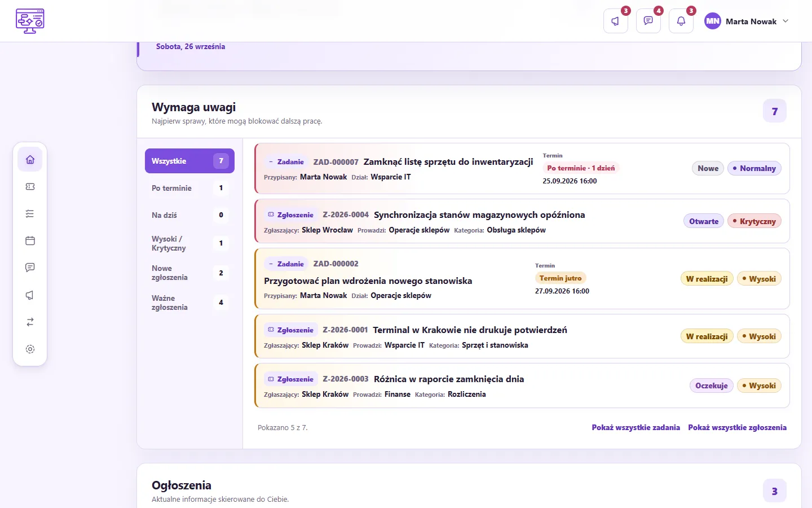Click Pokaż wszystkie zgłoszenia link
Viewport: 812px width, 508px height.
coord(737,427)
